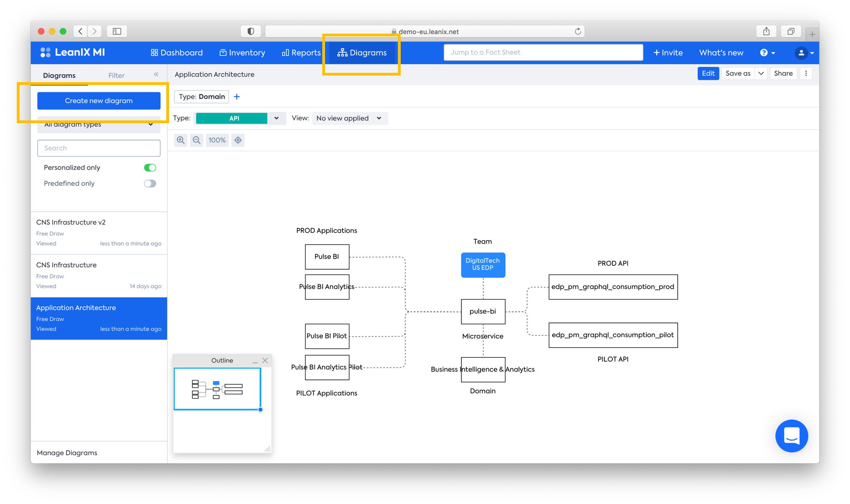The height and width of the screenshot is (504, 850).
Task: Click the browser back arrow
Action: [80, 31]
